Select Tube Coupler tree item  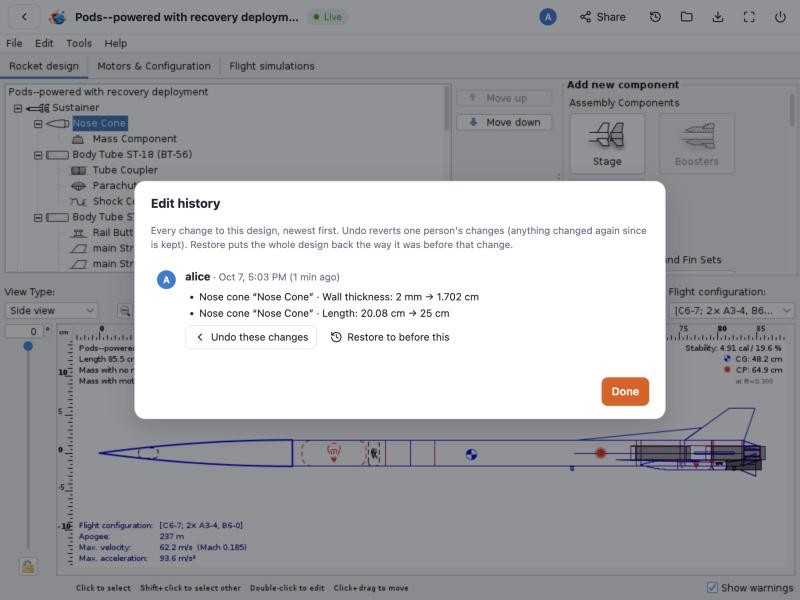pyautogui.click(x=125, y=170)
